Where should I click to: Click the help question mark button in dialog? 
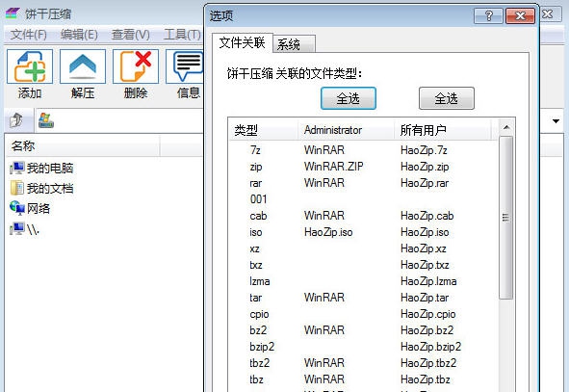488,15
